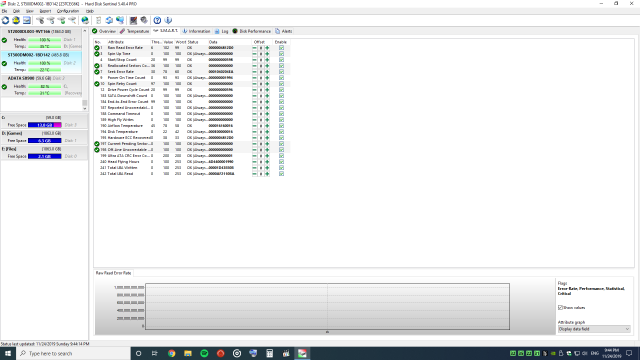640x360 pixels.
Task: Click the Refresh toolbar icon
Action: (x=5, y=20)
